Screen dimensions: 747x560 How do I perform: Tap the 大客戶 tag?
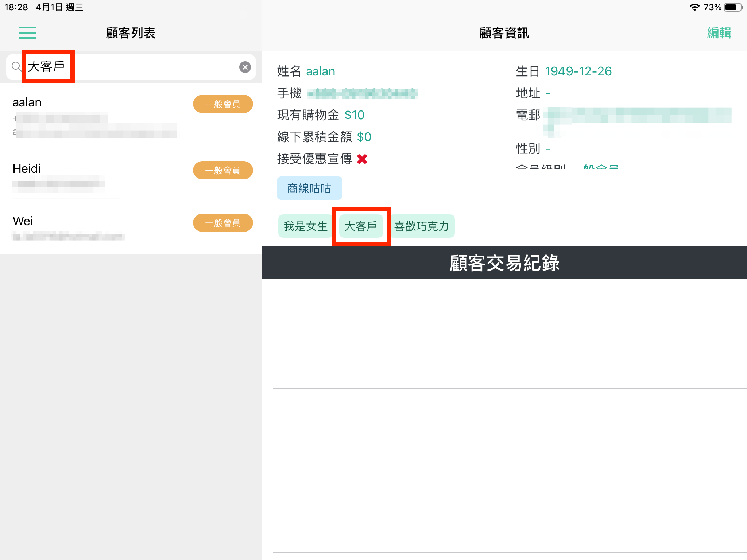tap(361, 226)
